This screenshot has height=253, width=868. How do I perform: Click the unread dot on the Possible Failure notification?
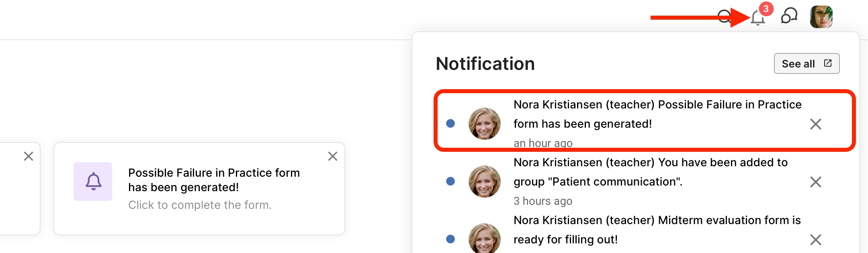[450, 123]
